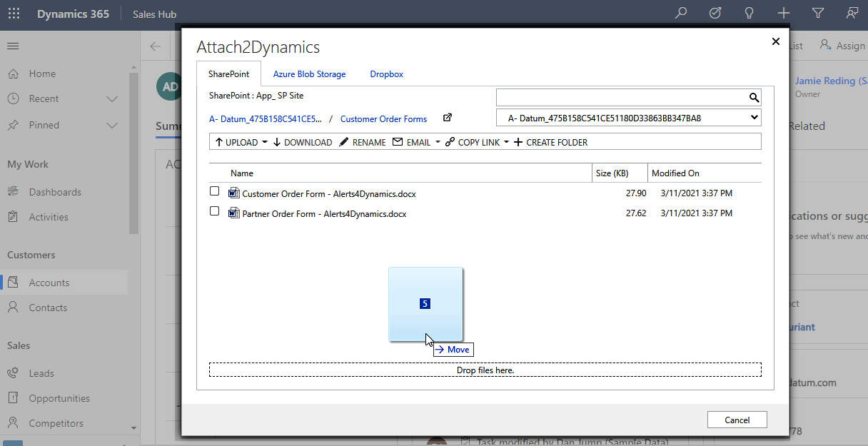Click the Dashboards icon
Screen dimensions: 868x446
click(13, 192)
